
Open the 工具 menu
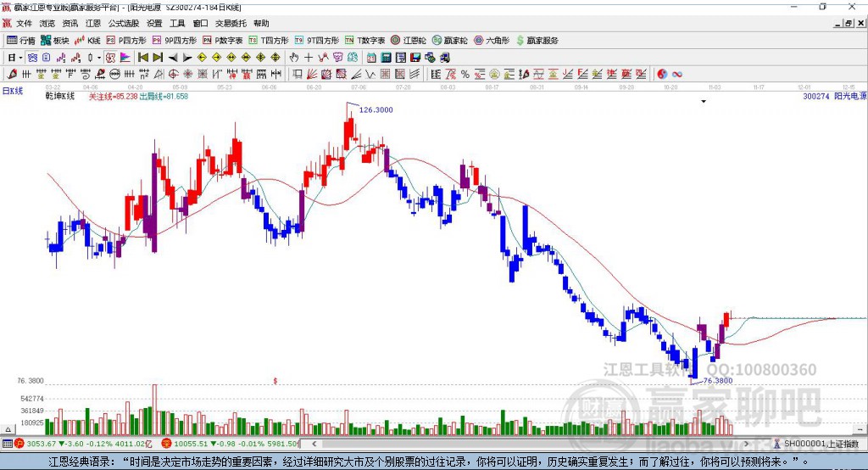(177, 23)
